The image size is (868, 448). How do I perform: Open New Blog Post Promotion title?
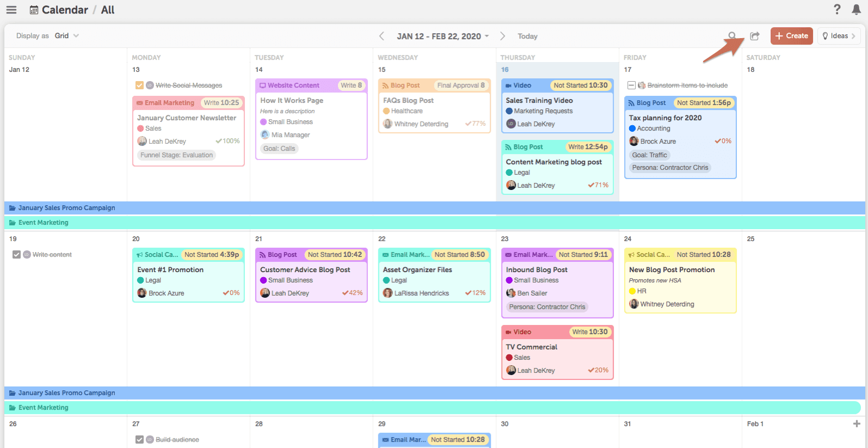click(672, 270)
